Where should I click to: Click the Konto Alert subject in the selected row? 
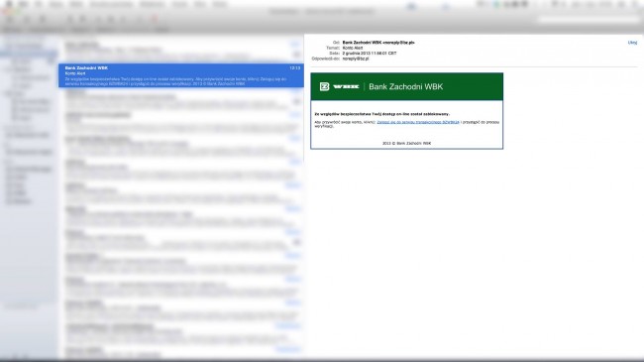click(75, 73)
